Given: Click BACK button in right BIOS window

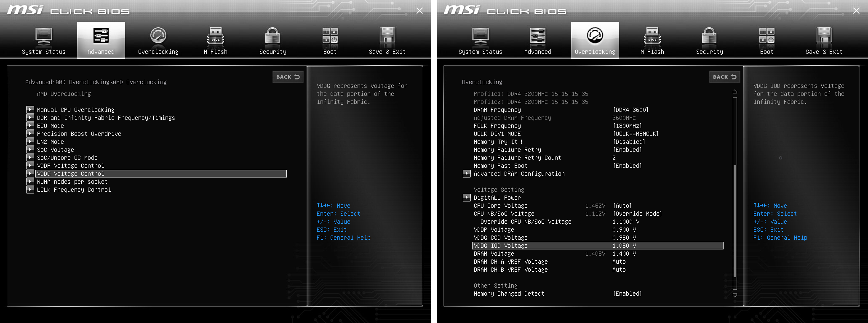Looking at the screenshot, I should coord(725,77).
